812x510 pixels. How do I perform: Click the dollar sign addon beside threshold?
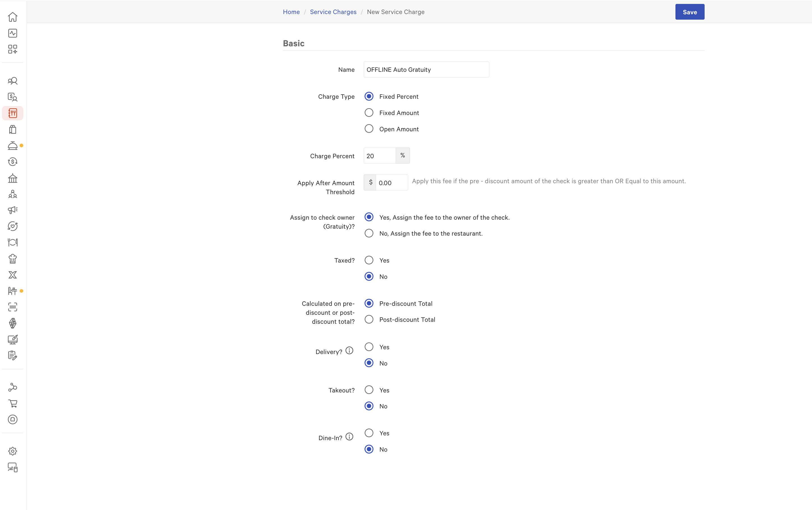(x=370, y=182)
